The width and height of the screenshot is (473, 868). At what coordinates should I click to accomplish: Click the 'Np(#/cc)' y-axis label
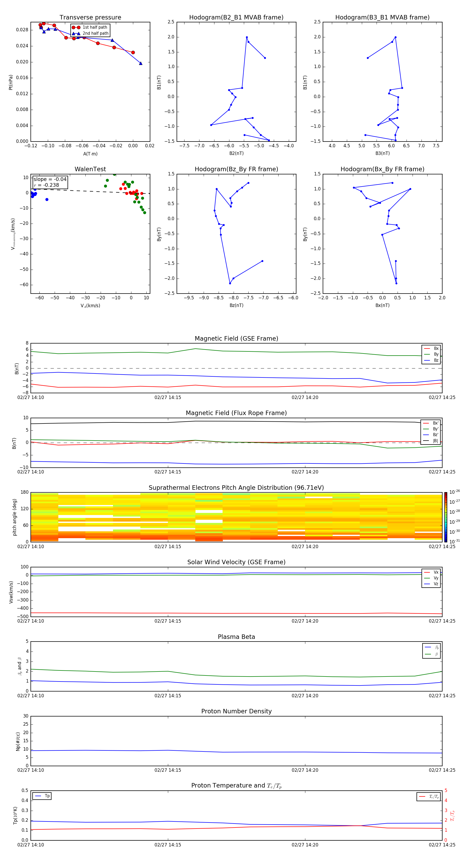tap(18, 741)
